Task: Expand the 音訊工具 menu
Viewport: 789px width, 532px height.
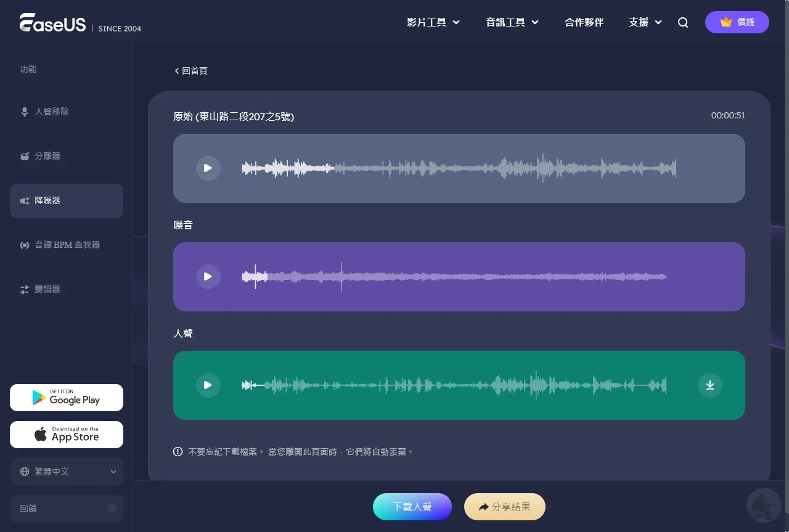Action: (x=512, y=22)
